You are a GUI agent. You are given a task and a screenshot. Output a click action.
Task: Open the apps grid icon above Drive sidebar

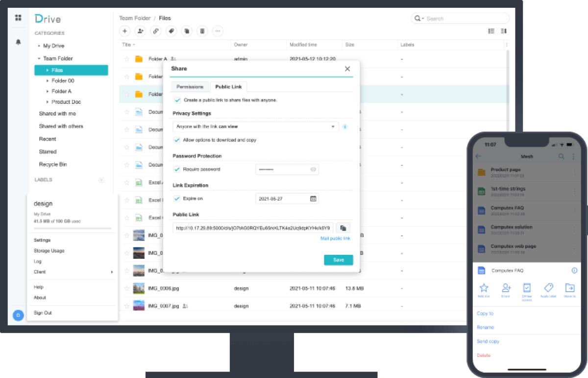pyautogui.click(x=18, y=18)
